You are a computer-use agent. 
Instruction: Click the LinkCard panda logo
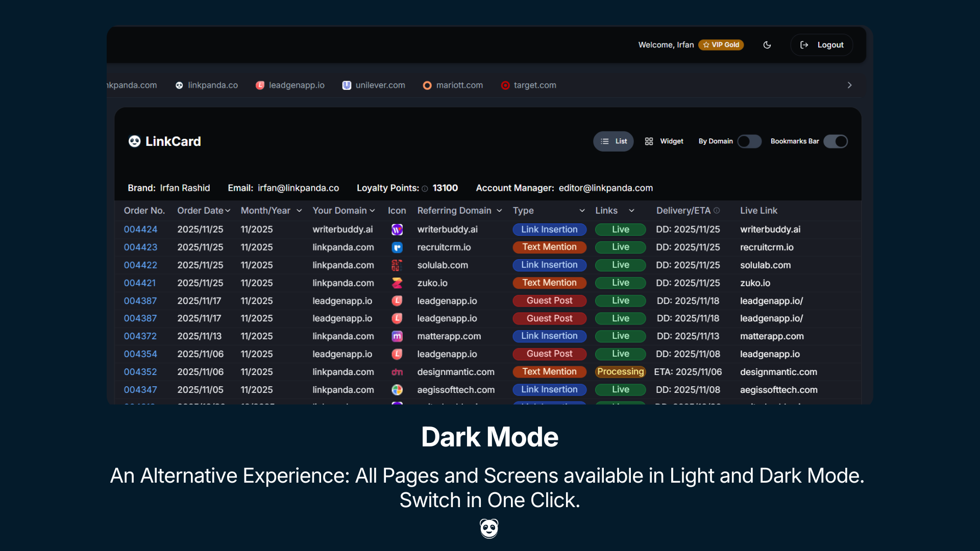(134, 141)
